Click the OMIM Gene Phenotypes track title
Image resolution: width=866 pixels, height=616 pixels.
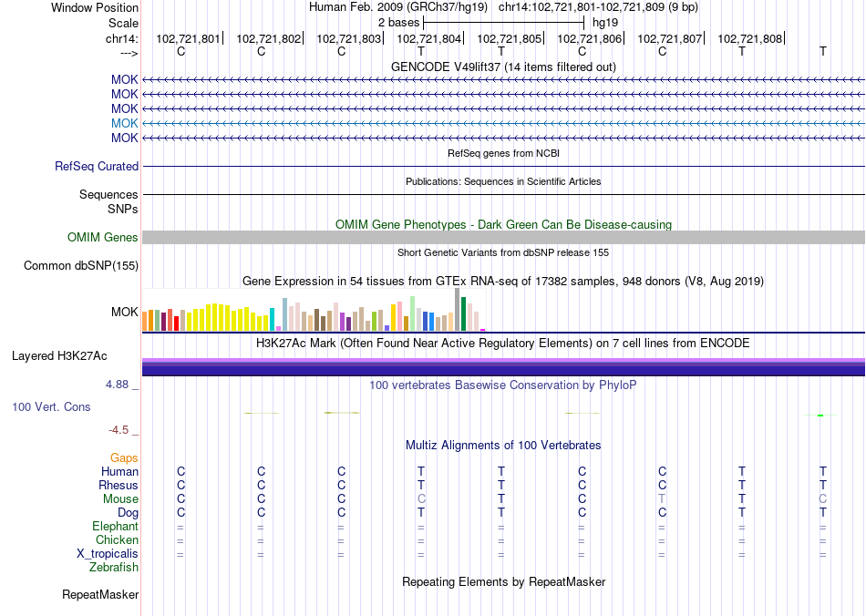click(503, 225)
